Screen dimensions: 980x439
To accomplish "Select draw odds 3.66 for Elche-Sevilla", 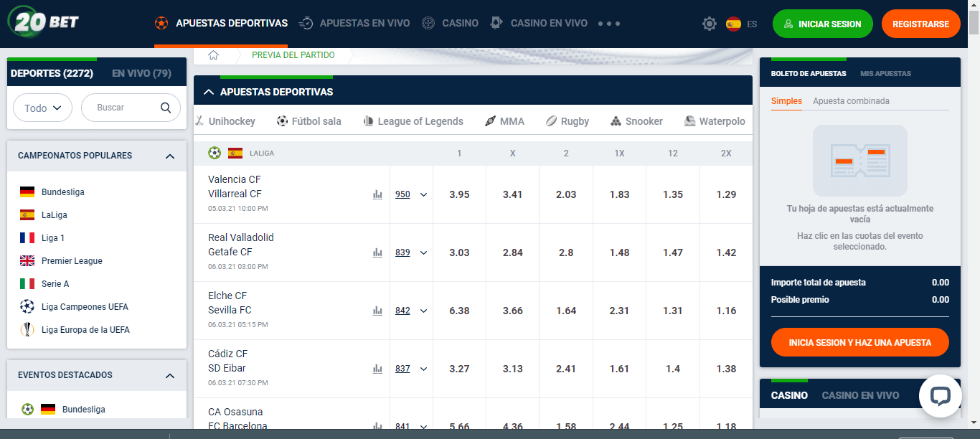I will tap(512, 311).
